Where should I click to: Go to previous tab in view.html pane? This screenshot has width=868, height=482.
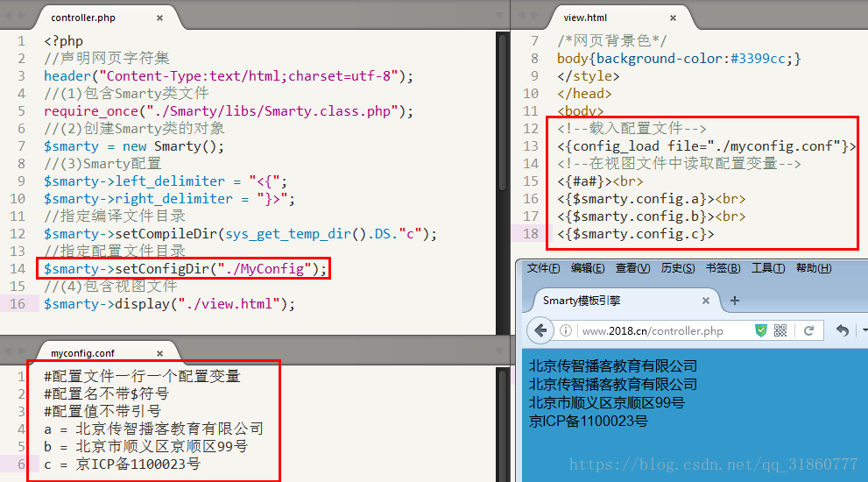(521, 16)
